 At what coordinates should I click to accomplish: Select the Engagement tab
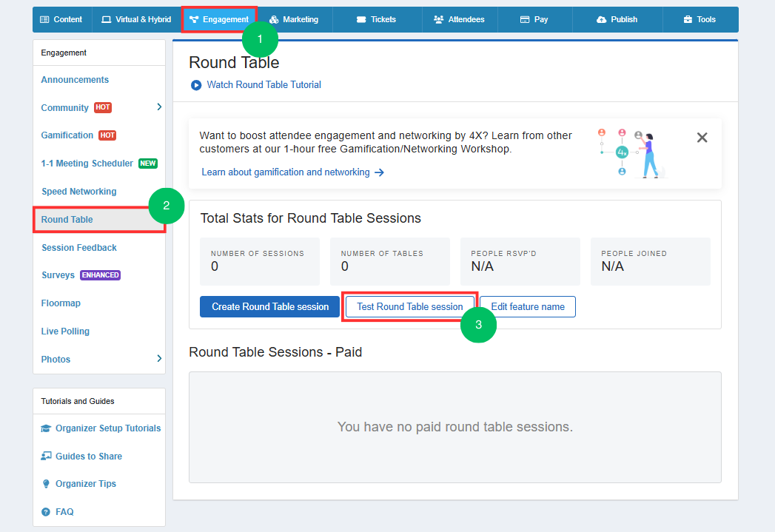[219, 20]
